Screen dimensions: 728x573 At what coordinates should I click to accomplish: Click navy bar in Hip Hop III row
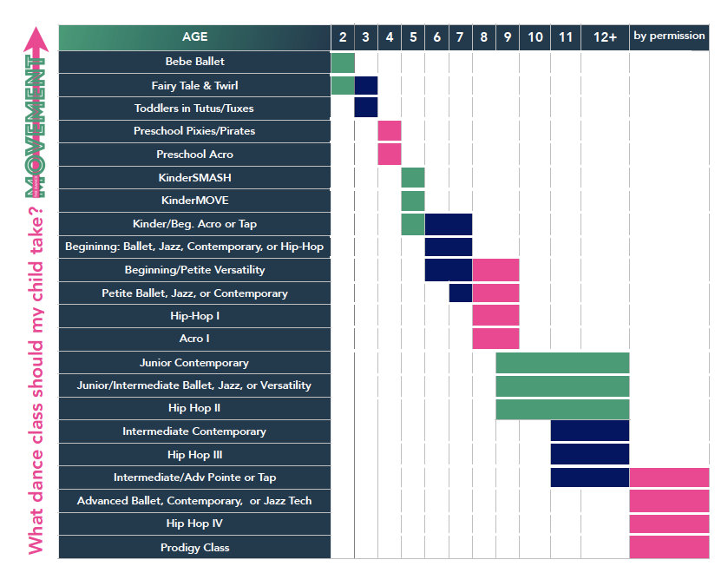click(x=590, y=454)
